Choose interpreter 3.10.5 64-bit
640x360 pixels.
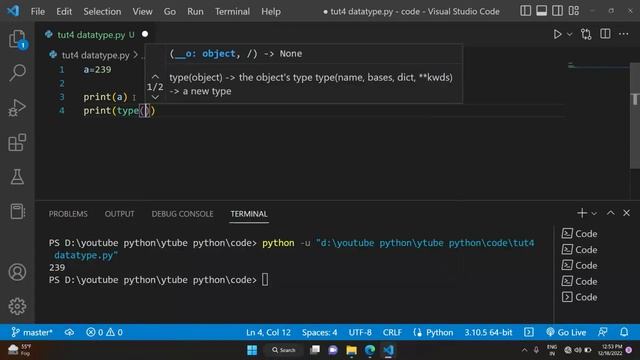click(x=488, y=332)
